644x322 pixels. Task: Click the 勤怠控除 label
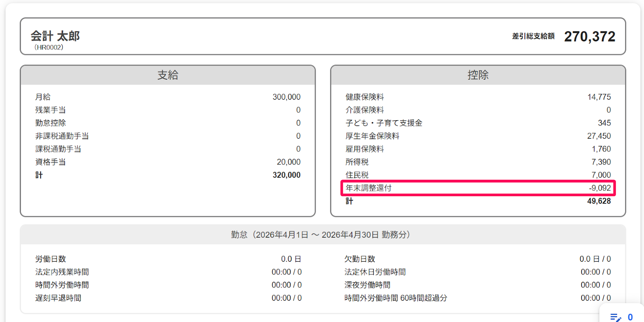[x=51, y=123]
